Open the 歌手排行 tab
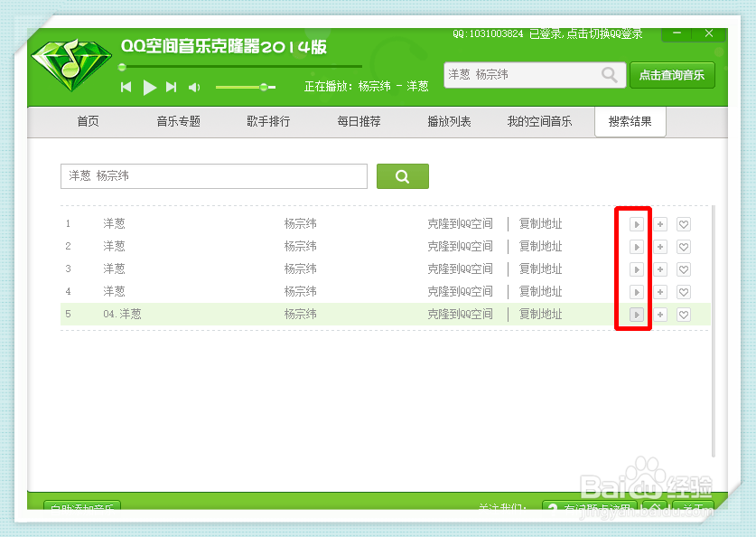Screen dimensions: 756x537 pyautogui.click(x=268, y=121)
